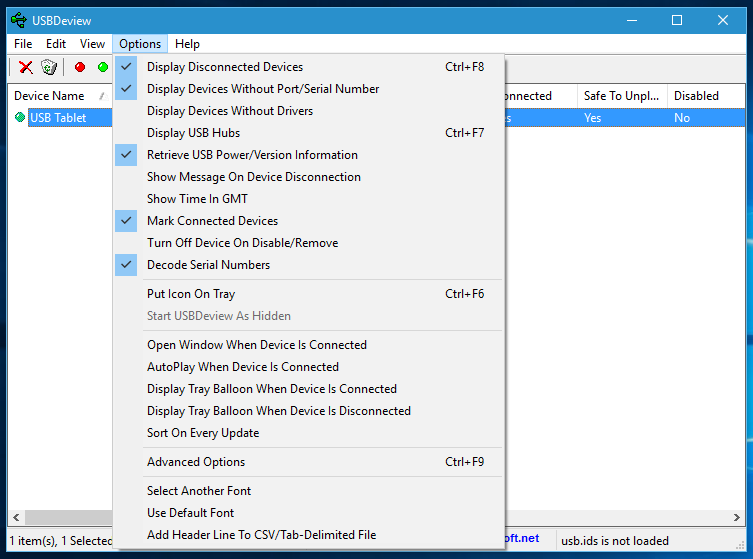This screenshot has height=559, width=753.
Task: Sort by Safe To Unplug column header
Action: [621, 96]
